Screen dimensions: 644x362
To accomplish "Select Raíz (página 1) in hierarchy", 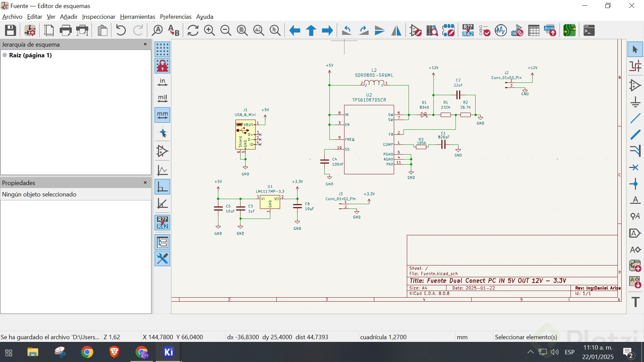I will (x=30, y=55).
